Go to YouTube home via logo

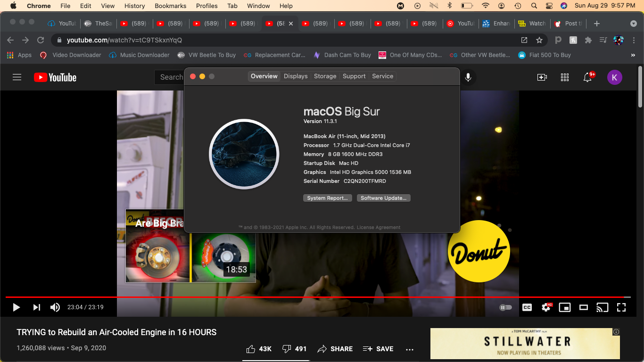[55, 77]
